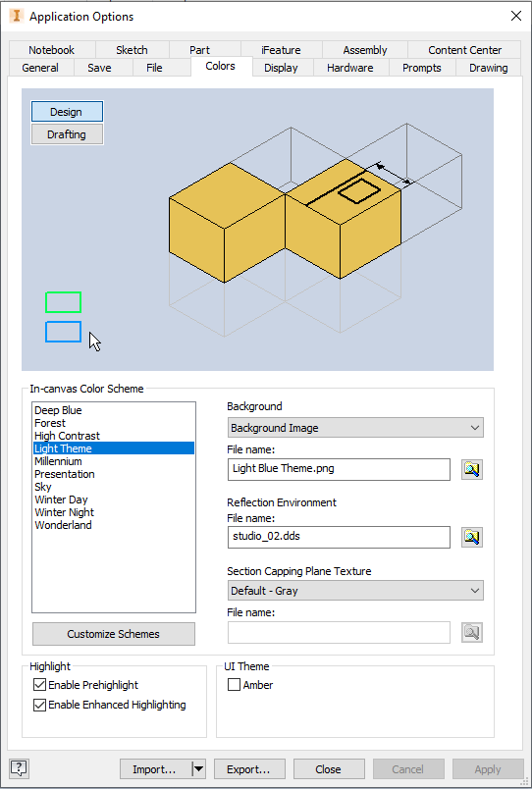Click the green rectangle preview swatch
The image size is (532, 789).
click(63, 302)
